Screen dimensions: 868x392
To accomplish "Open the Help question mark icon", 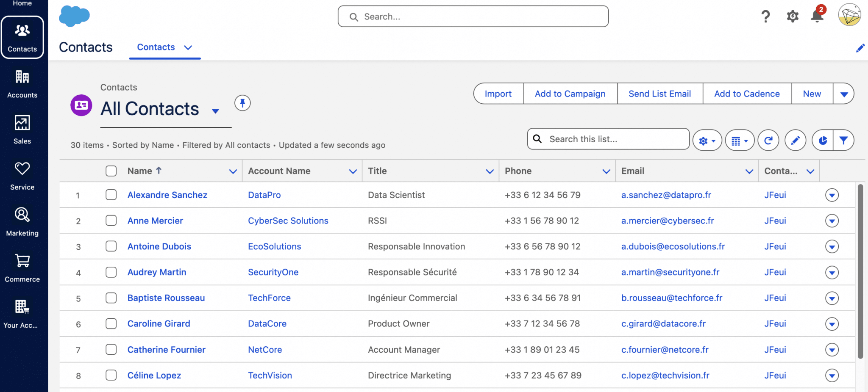I will click(x=765, y=17).
